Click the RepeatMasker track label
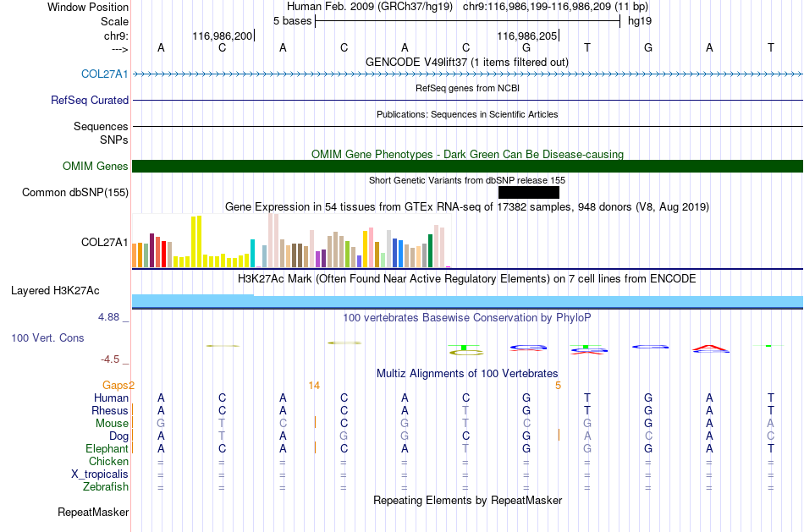 93,512
